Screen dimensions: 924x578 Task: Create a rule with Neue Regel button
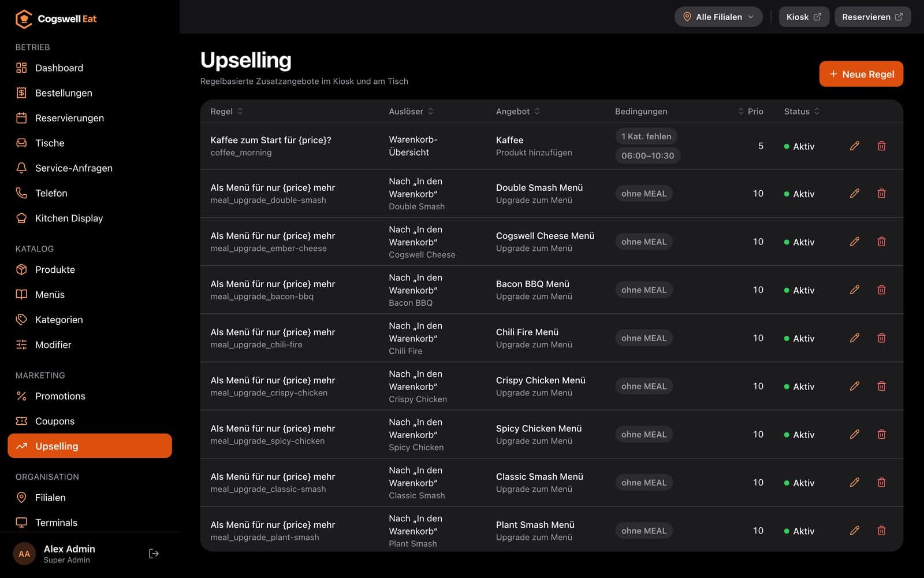(x=861, y=74)
